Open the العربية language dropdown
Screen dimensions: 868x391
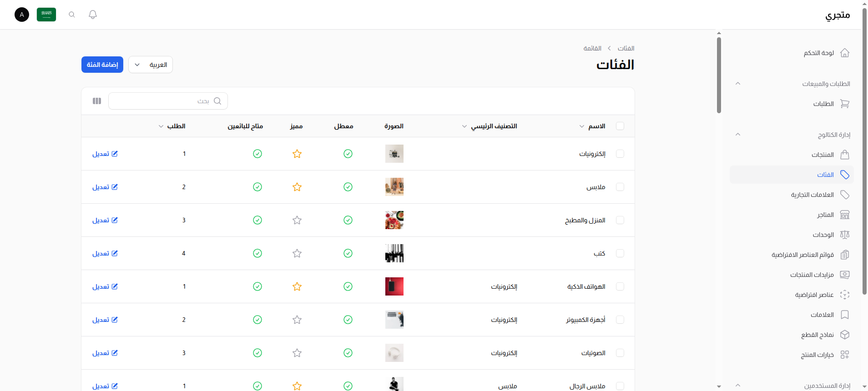click(x=151, y=65)
